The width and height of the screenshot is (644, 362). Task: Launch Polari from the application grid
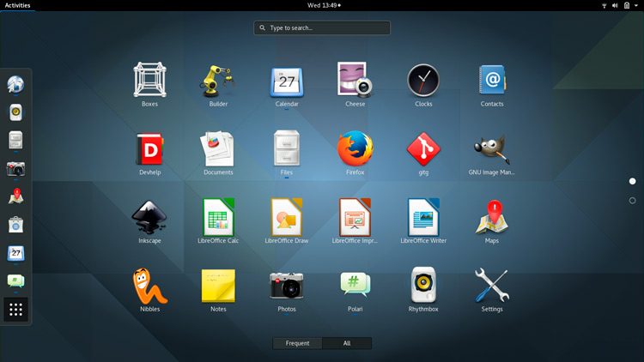coord(355,285)
